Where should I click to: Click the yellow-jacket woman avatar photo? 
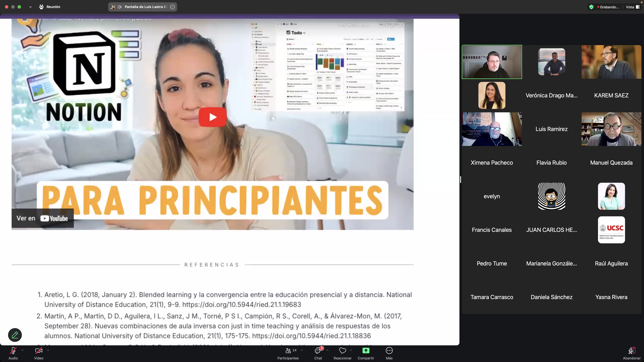pos(492,95)
